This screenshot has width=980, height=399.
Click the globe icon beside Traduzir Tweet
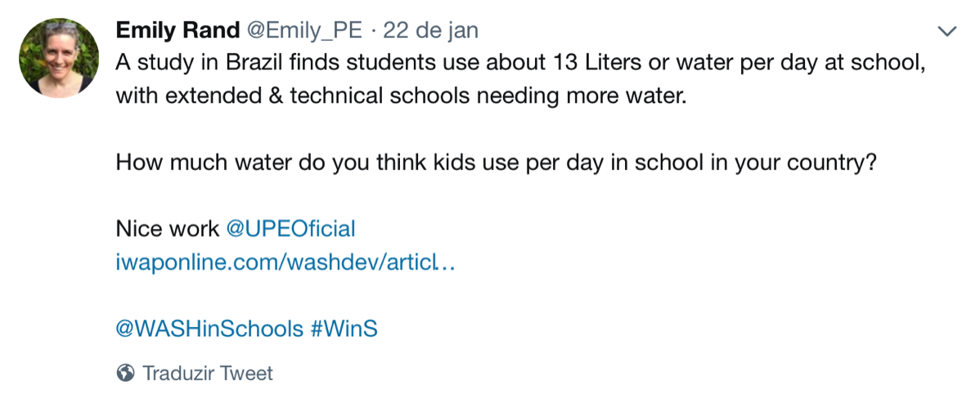click(125, 374)
